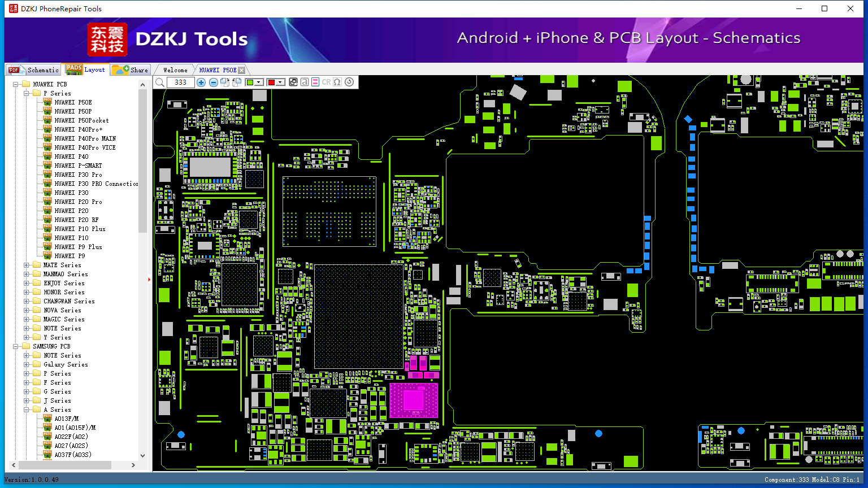This screenshot has height=488, width=868.
Task: Expand the MAGIC Series node
Action: [27, 319]
